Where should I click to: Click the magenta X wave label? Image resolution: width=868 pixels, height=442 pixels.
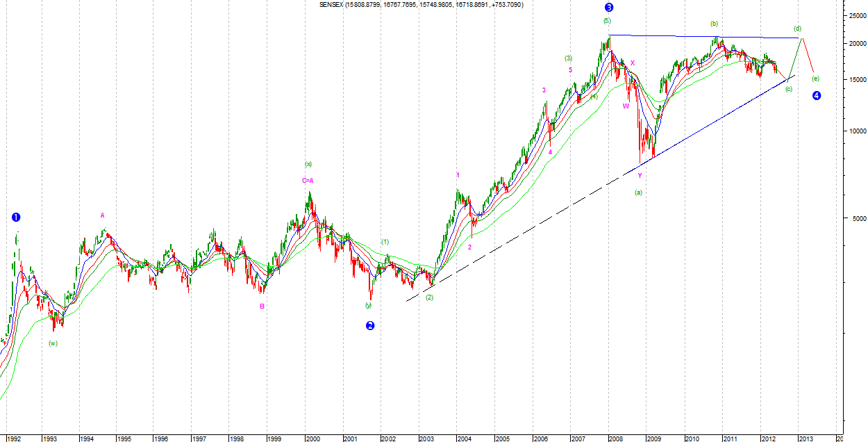click(633, 63)
